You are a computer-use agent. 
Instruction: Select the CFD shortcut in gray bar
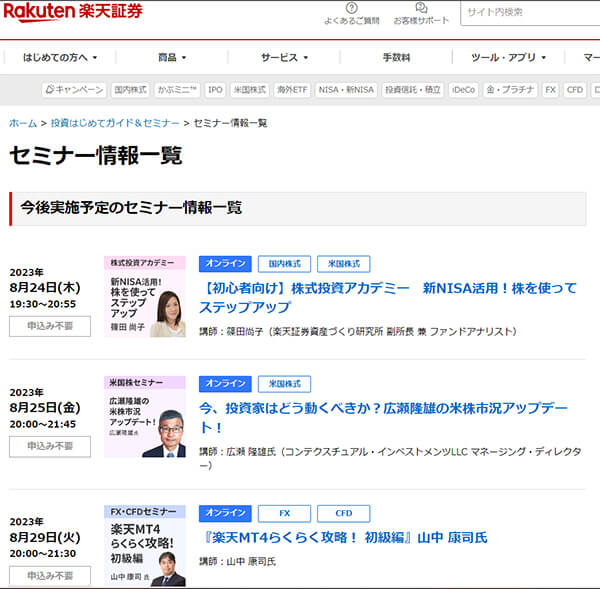575,90
